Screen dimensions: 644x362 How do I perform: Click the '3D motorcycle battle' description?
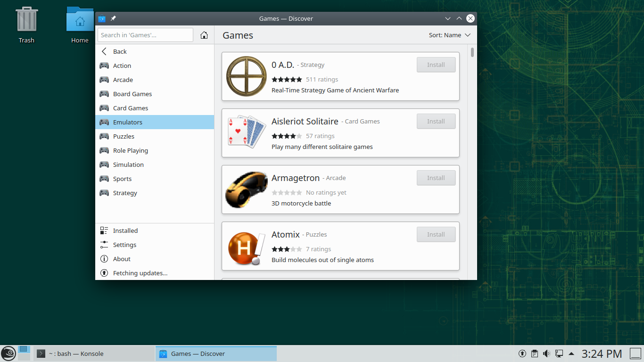(301, 203)
